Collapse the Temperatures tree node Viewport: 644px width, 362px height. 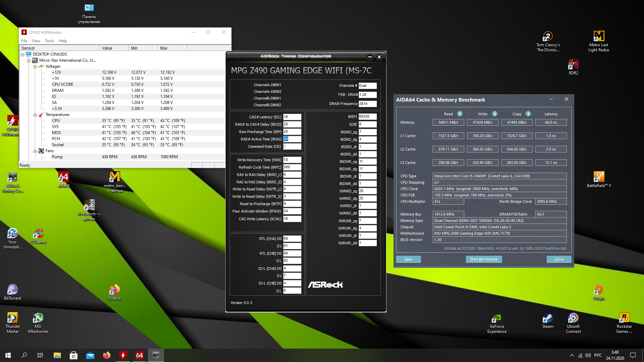click(35, 115)
